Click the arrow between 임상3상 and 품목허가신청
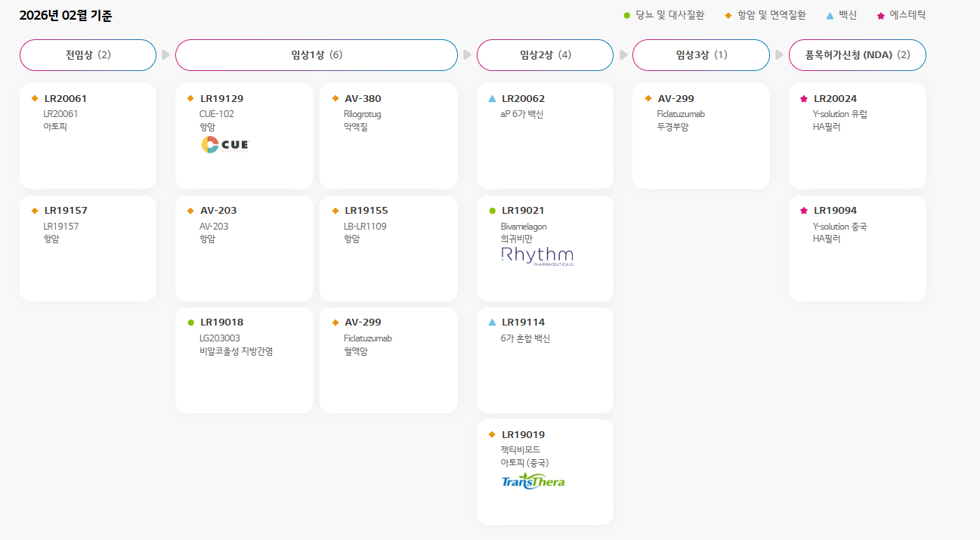The width and height of the screenshot is (980, 540). 779,55
